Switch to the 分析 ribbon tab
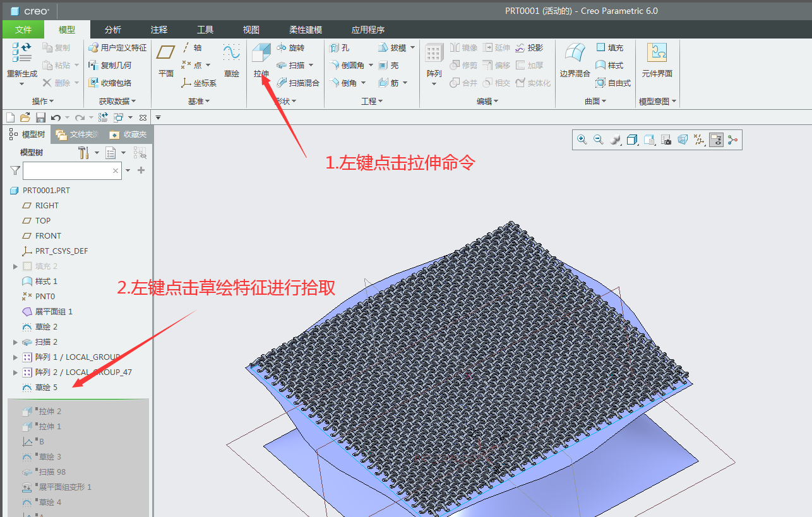 [113, 30]
